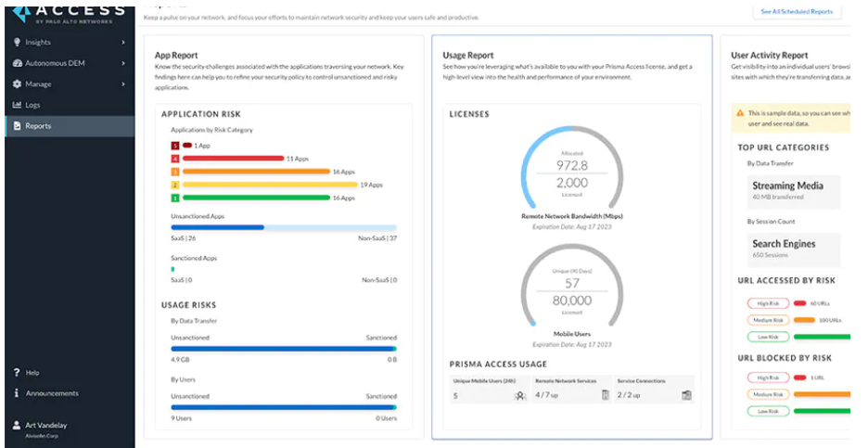Click See All Scheduled Reports button
The height and width of the screenshot is (448, 868).
tap(797, 12)
